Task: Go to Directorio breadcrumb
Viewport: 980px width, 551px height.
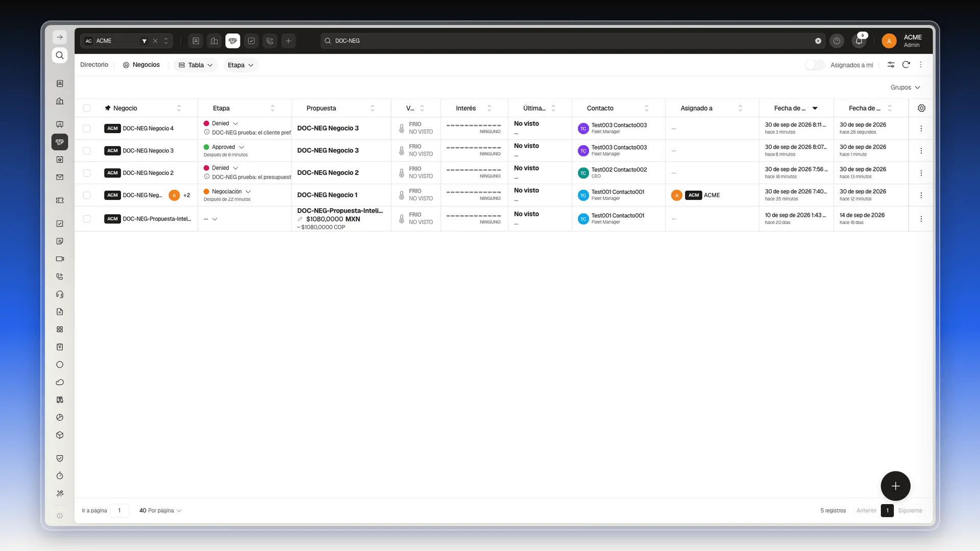Action: (x=94, y=65)
